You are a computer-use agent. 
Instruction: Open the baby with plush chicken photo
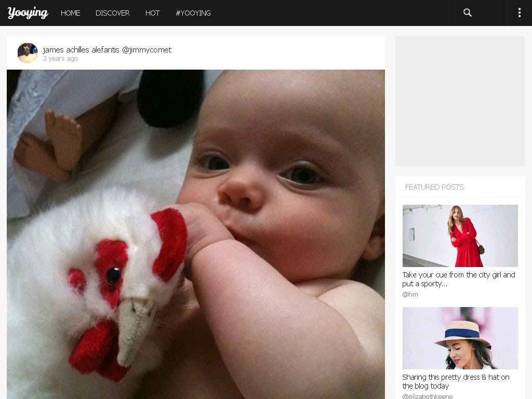[x=196, y=234]
